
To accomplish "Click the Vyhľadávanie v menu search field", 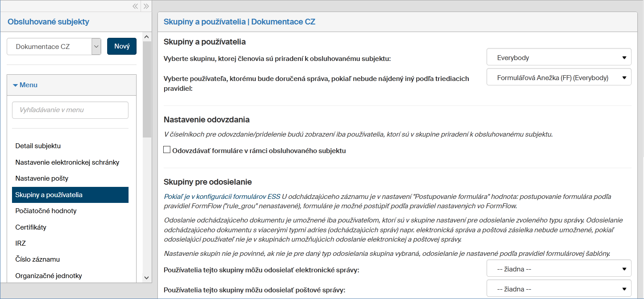I will [70, 110].
